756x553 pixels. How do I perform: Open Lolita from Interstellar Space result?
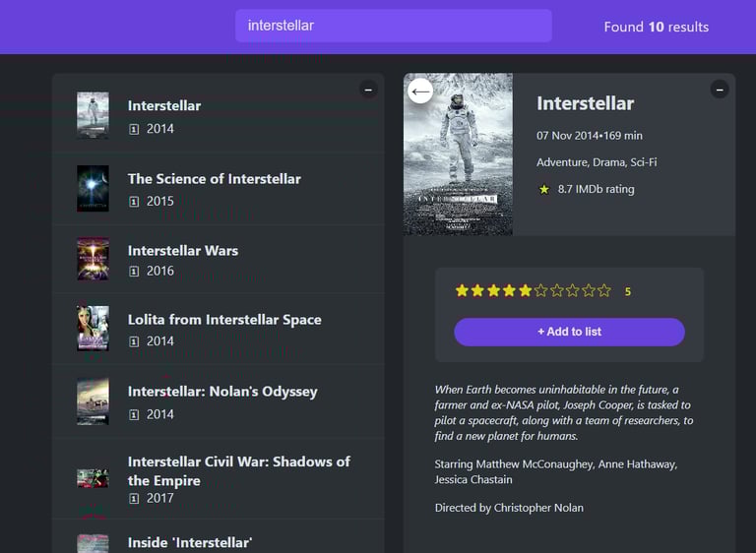218,329
